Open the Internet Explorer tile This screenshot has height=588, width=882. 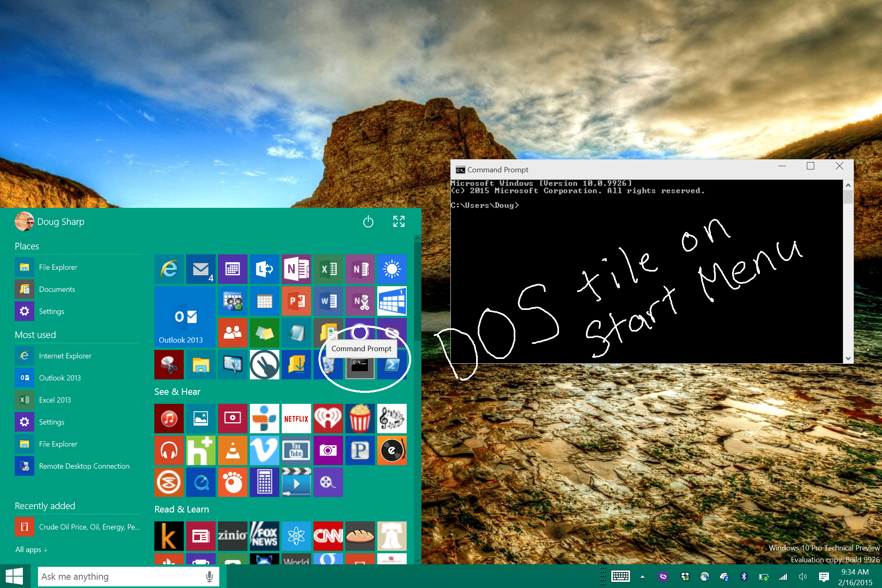(x=169, y=269)
